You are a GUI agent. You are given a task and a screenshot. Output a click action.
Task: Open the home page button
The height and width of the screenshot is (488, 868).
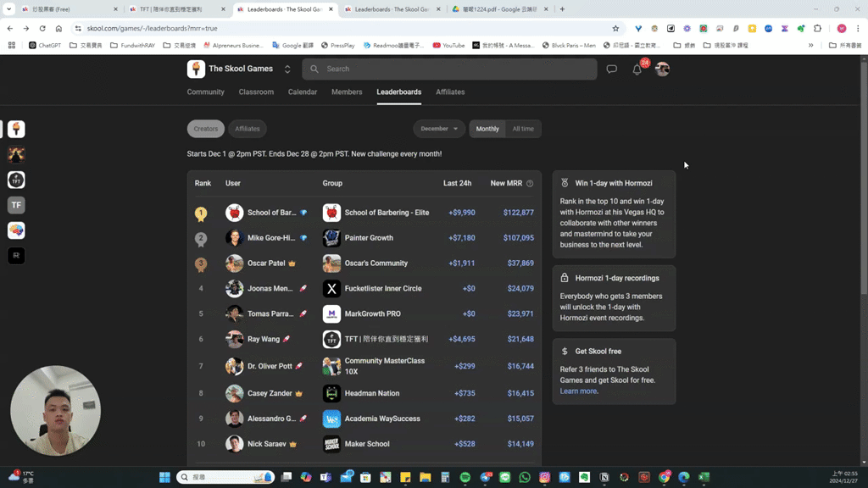(58, 28)
